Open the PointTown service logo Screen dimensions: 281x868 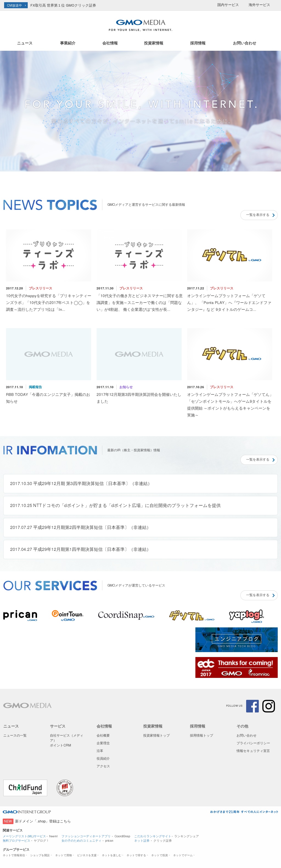click(x=68, y=615)
